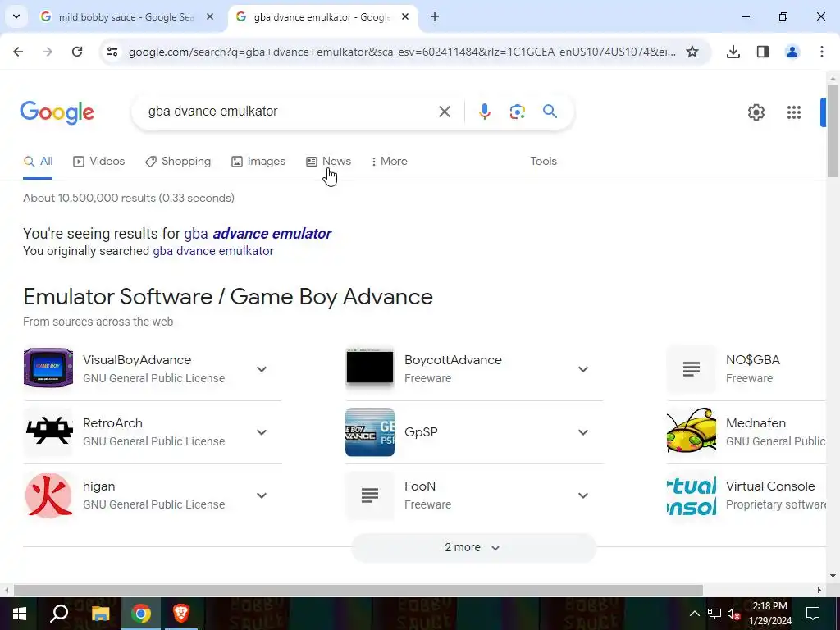Open Chrome side panel

coord(762,52)
